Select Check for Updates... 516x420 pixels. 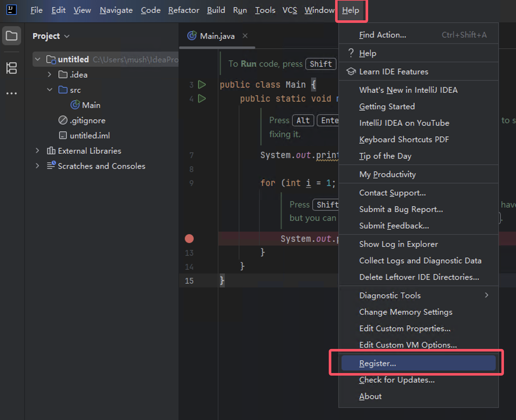click(419, 380)
